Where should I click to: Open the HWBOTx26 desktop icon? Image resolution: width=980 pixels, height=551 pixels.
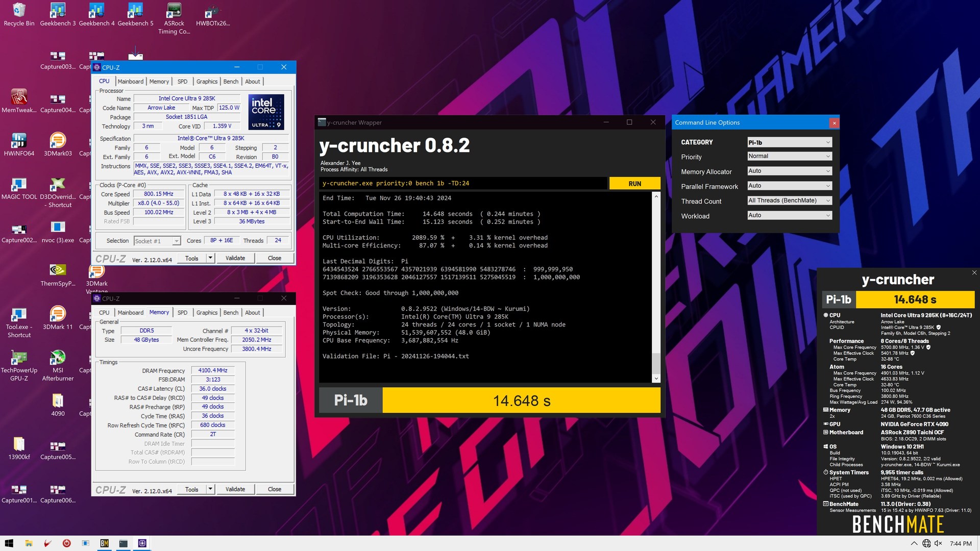point(213,14)
